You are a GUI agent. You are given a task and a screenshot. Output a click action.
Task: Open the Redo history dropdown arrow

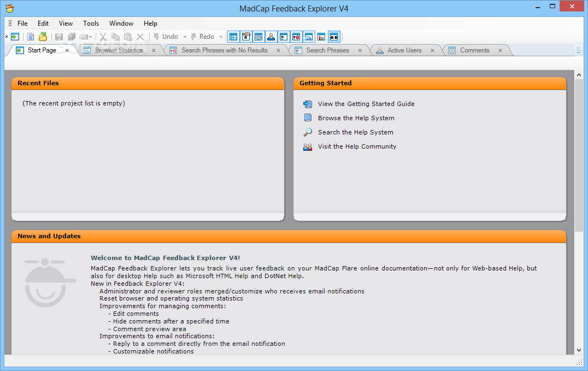pyautogui.click(x=221, y=37)
